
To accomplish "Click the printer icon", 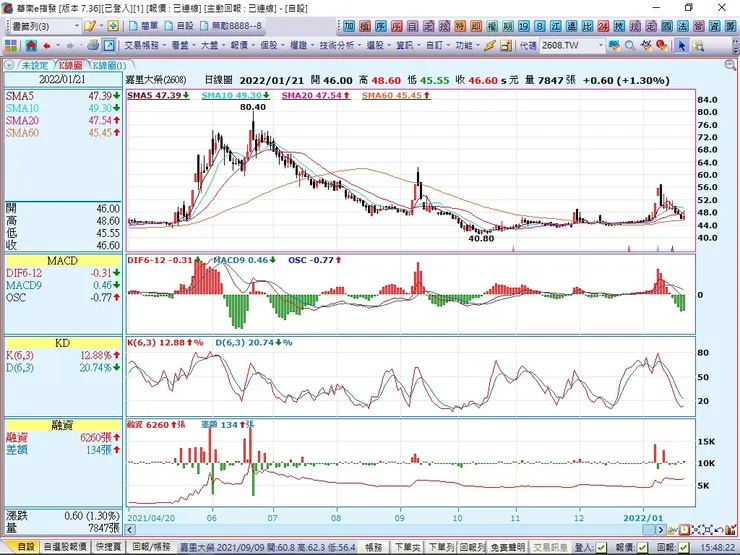I will pyautogui.click(x=93, y=46).
